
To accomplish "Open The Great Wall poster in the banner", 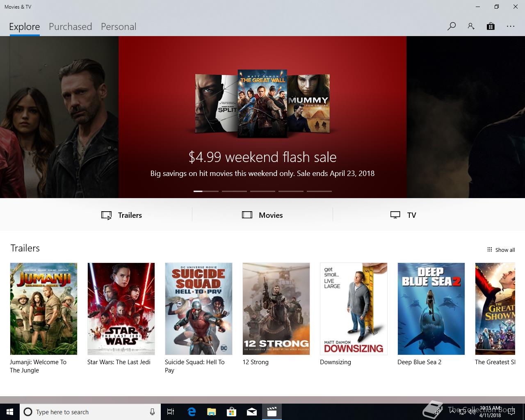I will (x=262, y=103).
